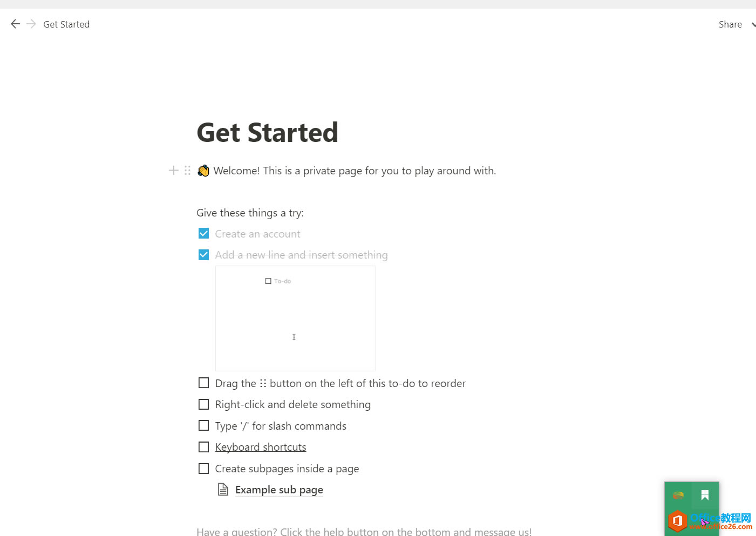The width and height of the screenshot is (756, 536).
Task: Click the Share button
Action: tap(730, 24)
